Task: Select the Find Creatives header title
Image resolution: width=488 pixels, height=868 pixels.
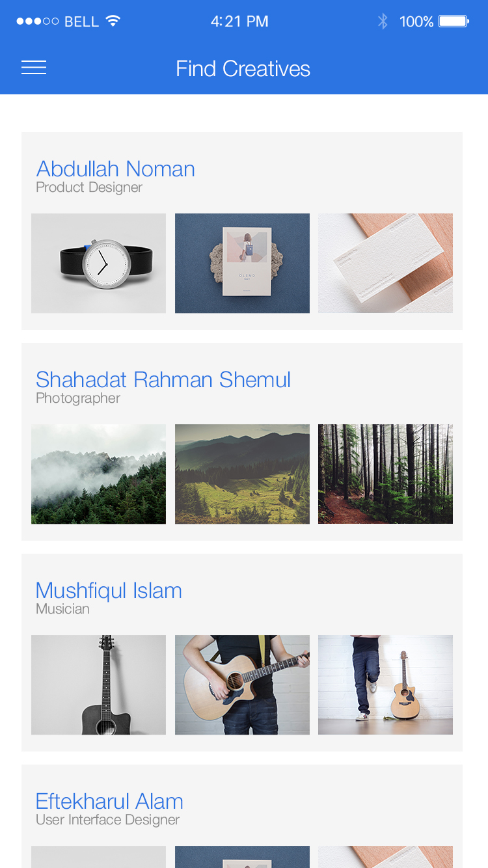Action: click(x=243, y=68)
